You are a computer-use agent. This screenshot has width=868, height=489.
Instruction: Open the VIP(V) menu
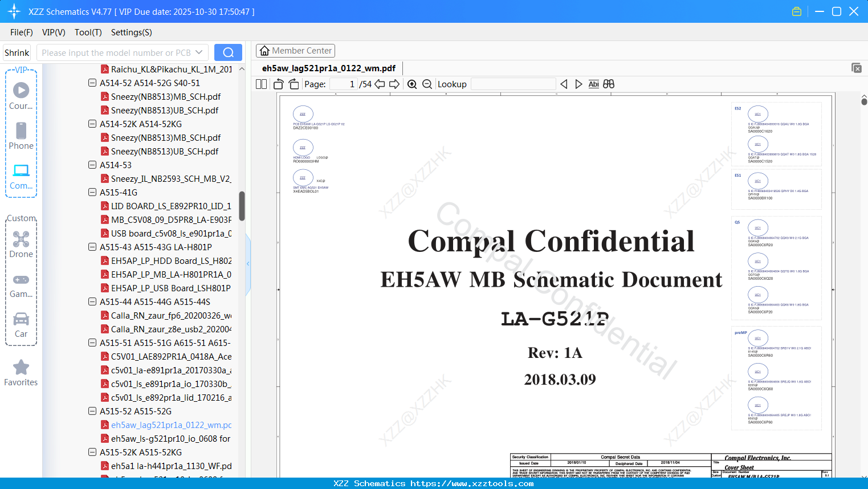pyautogui.click(x=54, y=32)
